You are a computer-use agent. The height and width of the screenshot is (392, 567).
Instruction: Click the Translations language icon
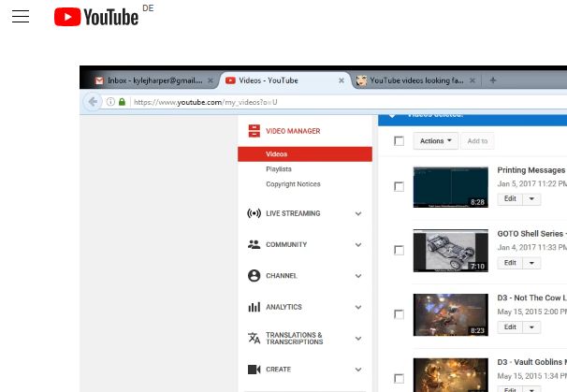[254, 338]
